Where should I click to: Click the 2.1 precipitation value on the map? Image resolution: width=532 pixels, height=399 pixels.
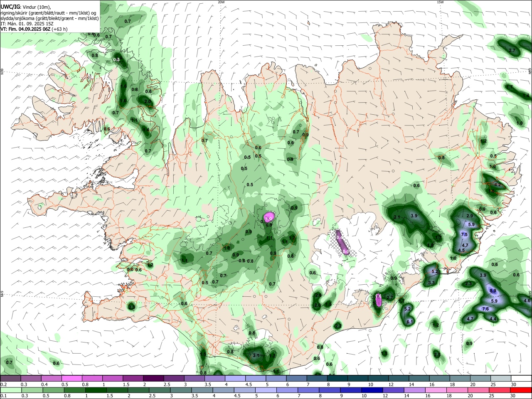(x=397, y=217)
